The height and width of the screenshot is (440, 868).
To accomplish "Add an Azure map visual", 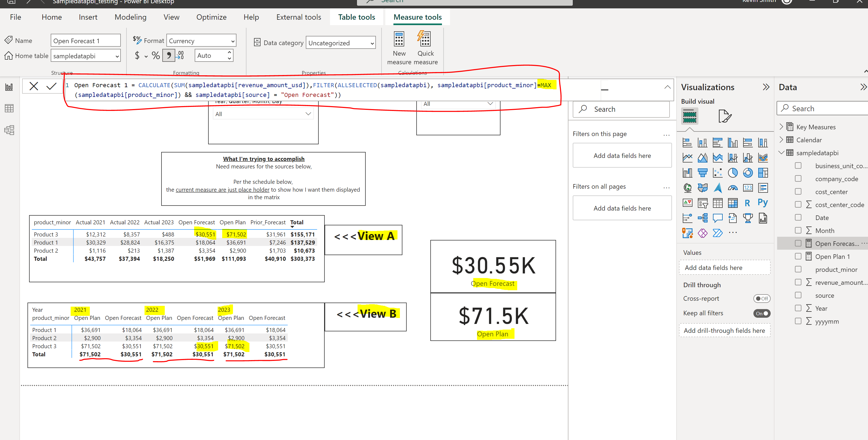I will (718, 188).
